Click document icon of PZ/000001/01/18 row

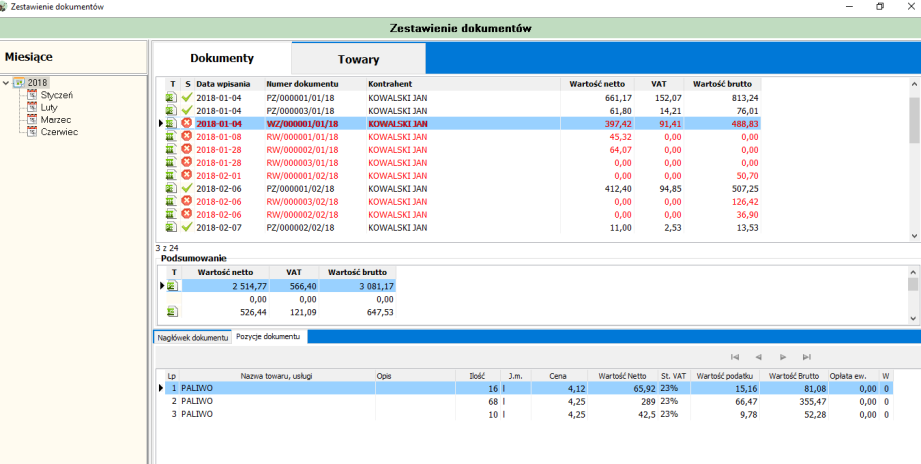point(171,97)
